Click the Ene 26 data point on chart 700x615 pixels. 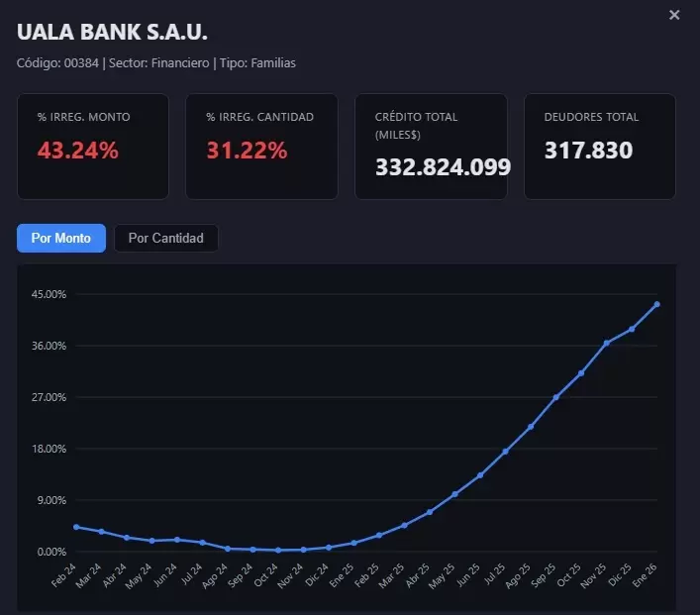tap(657, 304)
